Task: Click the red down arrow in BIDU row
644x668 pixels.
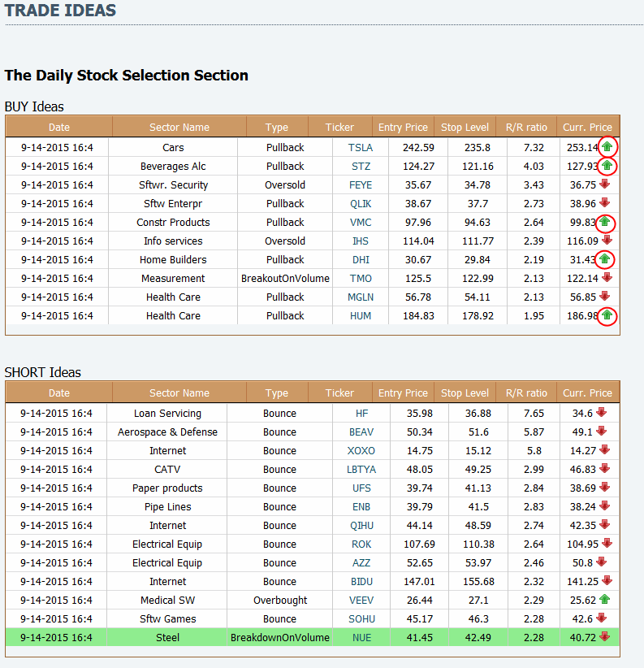Action: click(x=607, y=581)
